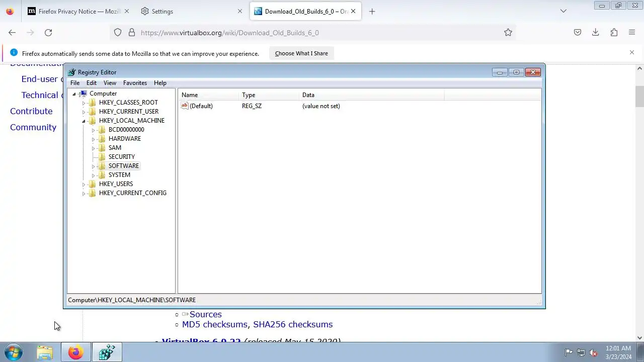The width and height of the screenshot is (644, 362).
Task: Collapse the Computer root node
Action: click(74, 94)
